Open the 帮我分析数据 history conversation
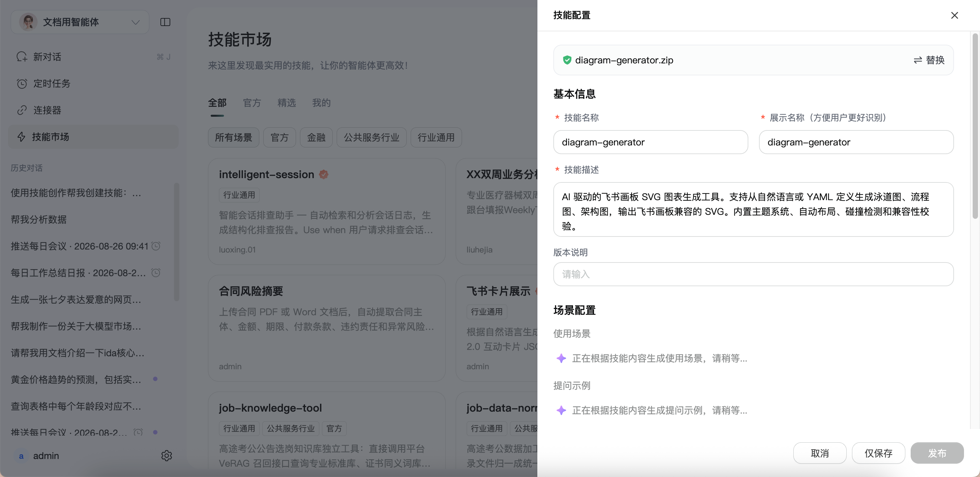 coord(38,219)
